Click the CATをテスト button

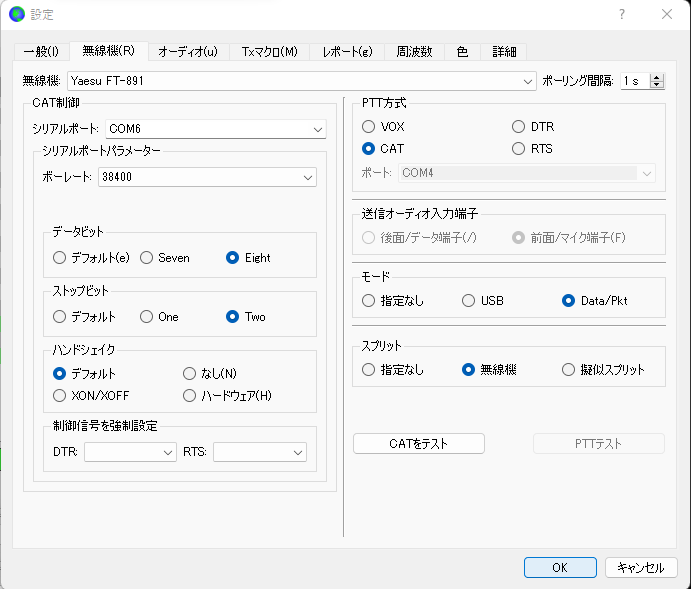click(419, 444)
